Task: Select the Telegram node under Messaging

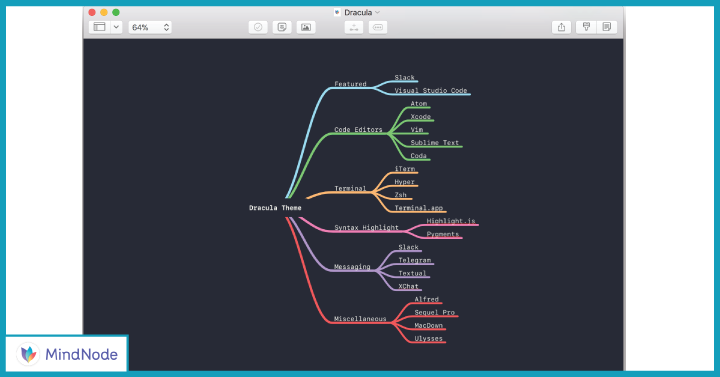Action: tap(415, 260)
